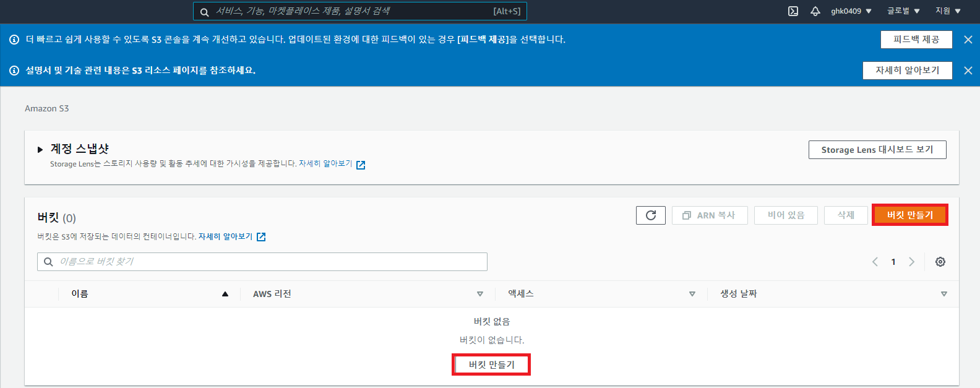Sort by 이름 ascending arrow

[x=225, y=294]
